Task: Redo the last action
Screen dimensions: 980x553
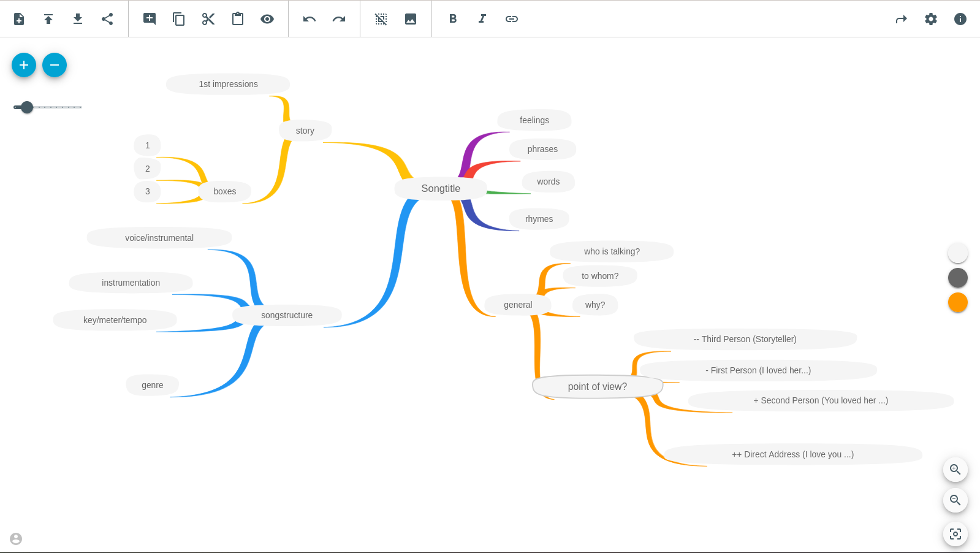Action: click(339, 19)
